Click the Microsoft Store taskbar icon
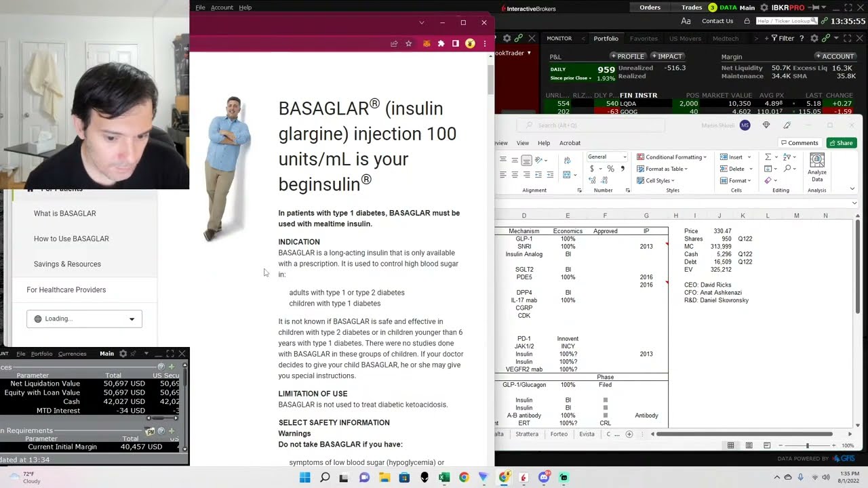Image resolution: width=868 pixels, height=488 pixels. [404, 477]
